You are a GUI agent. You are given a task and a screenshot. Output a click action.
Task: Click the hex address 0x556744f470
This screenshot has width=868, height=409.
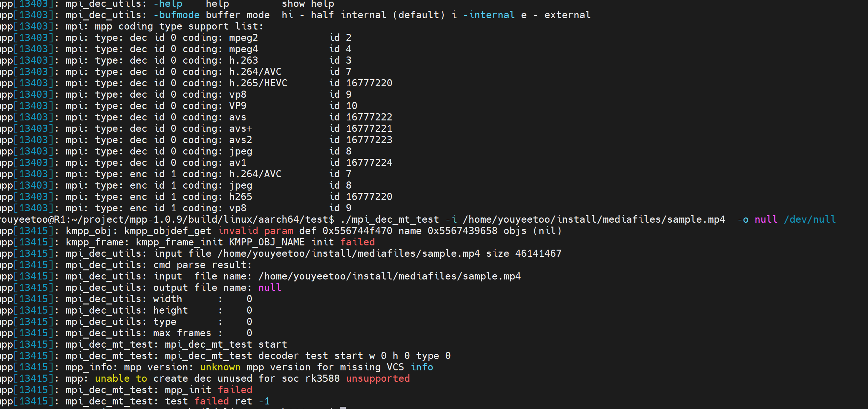click(x=357, y=231)
